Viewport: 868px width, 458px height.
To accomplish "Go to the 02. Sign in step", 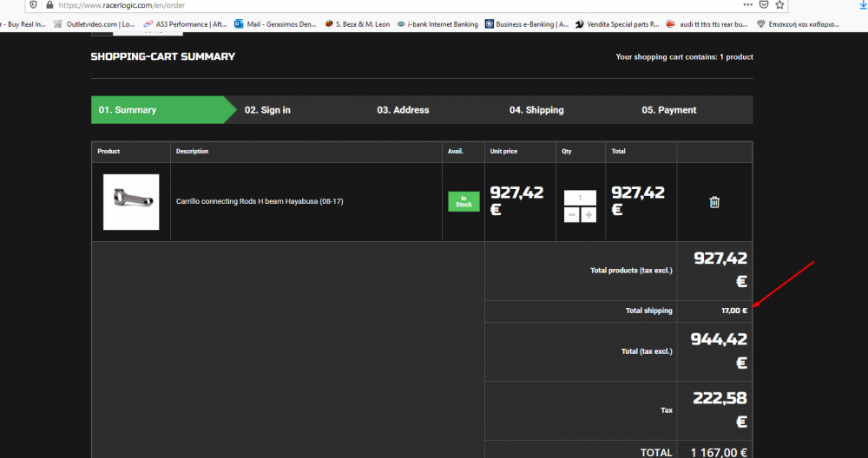I will [267, 110].
